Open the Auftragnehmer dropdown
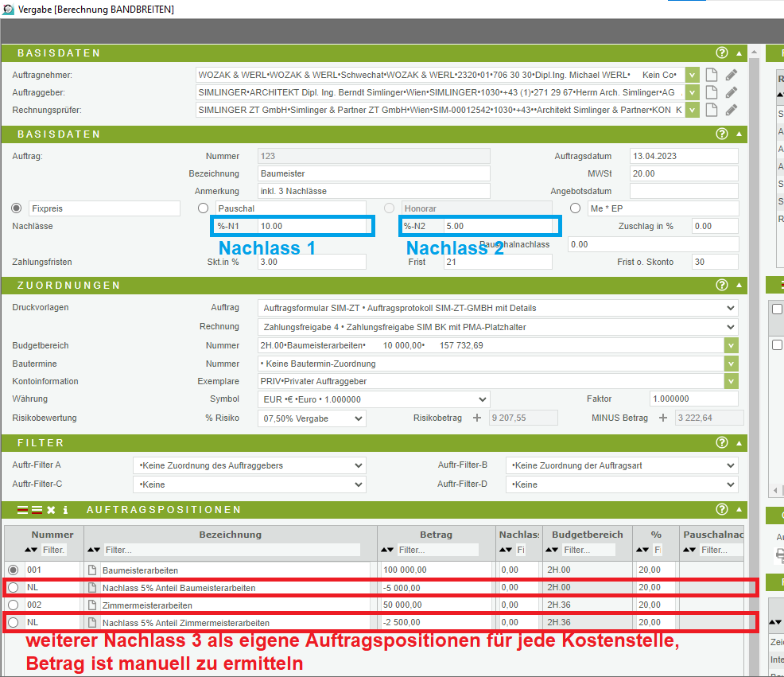This screenshot has width=784, height=677. tap(693, 75)
